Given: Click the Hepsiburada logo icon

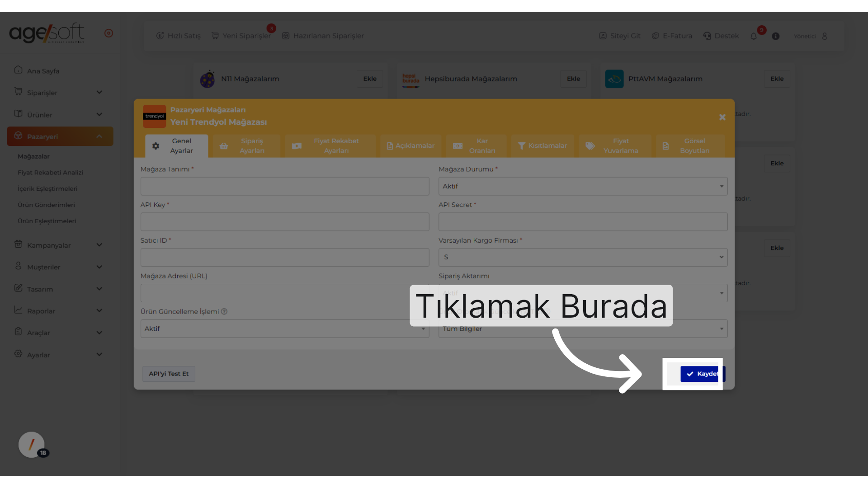Looking at the screenshot, I should (x=410, y=80).
